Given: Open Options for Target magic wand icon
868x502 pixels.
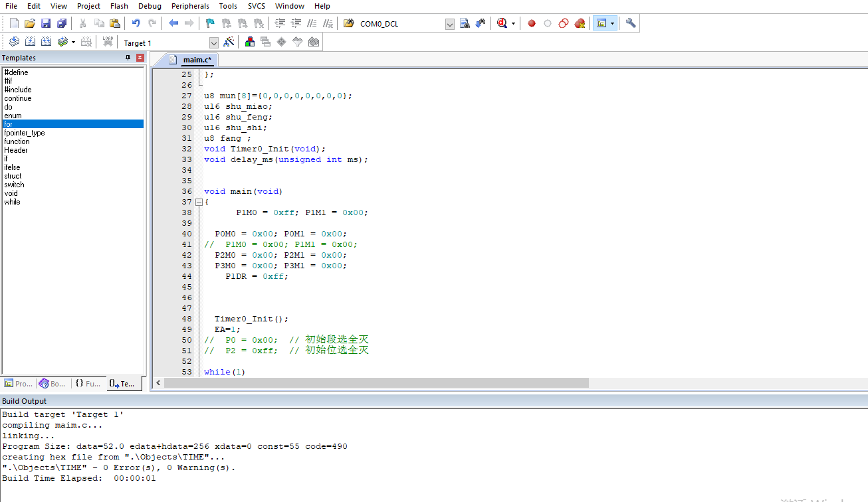Looking at the screenshot, I should (229, 42).
